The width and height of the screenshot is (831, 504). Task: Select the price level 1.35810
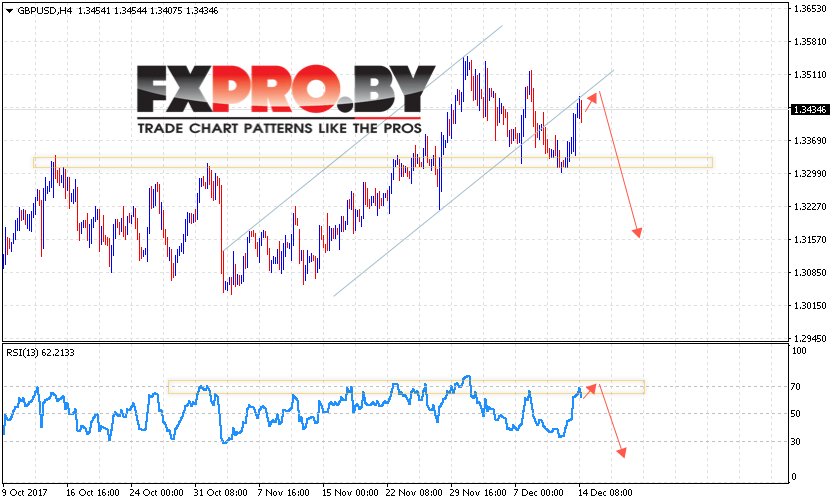[x=810, y=41]
